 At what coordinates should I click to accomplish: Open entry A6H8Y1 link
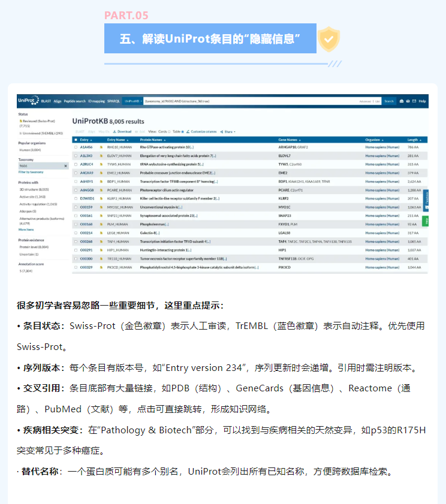pos(86,182)
